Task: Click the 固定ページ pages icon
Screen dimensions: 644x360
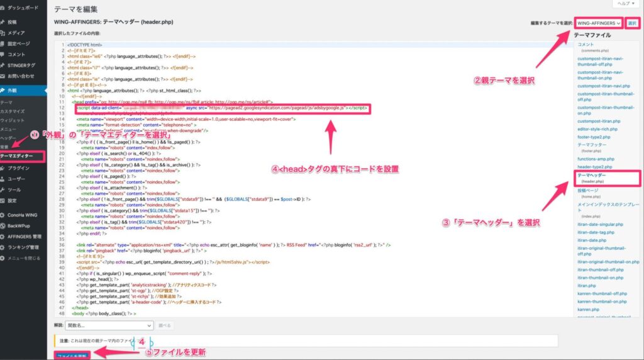Action: [2, 43]
